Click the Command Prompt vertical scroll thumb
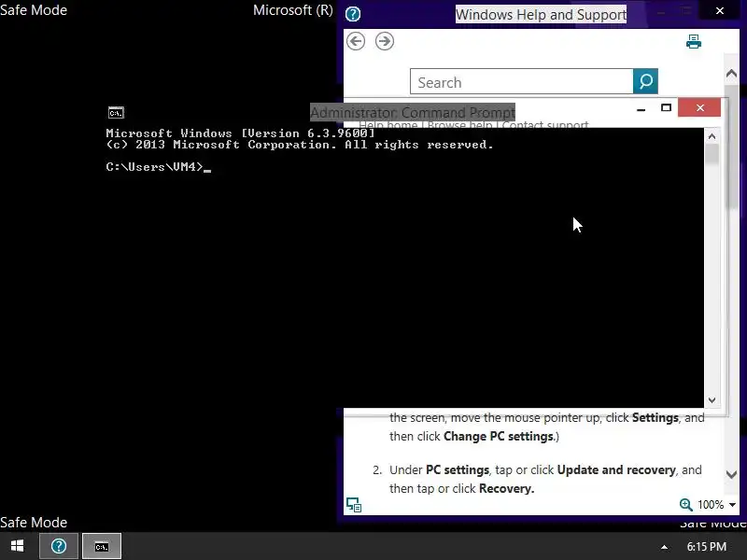Viewport: 747px width, 560px height. tap(712, 153)
